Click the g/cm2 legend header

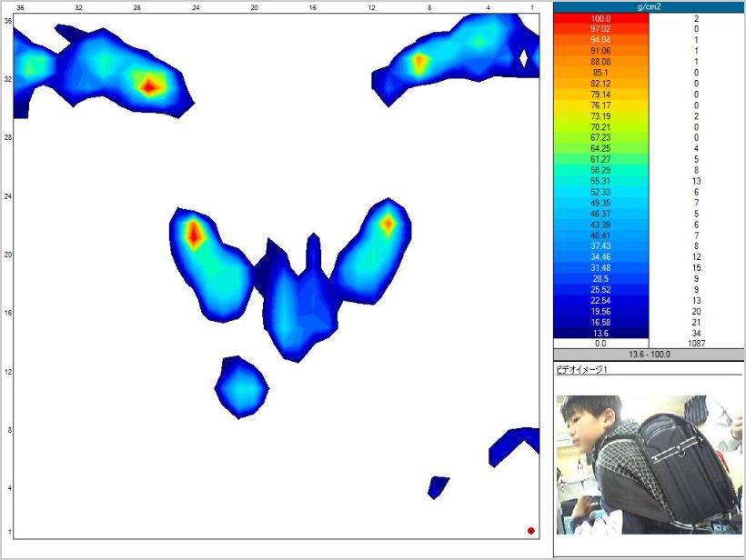click(x=649, y=7)
